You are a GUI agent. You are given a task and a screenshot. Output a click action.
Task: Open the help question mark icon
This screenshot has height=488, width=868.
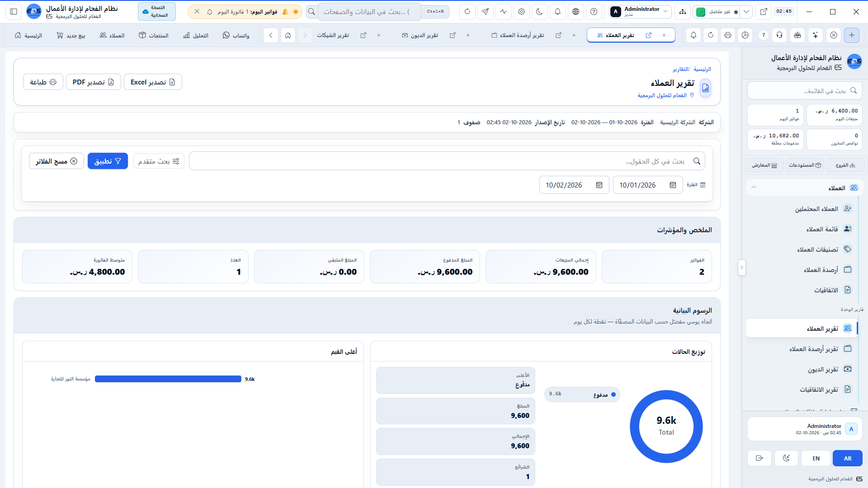[x=594, y=12]
